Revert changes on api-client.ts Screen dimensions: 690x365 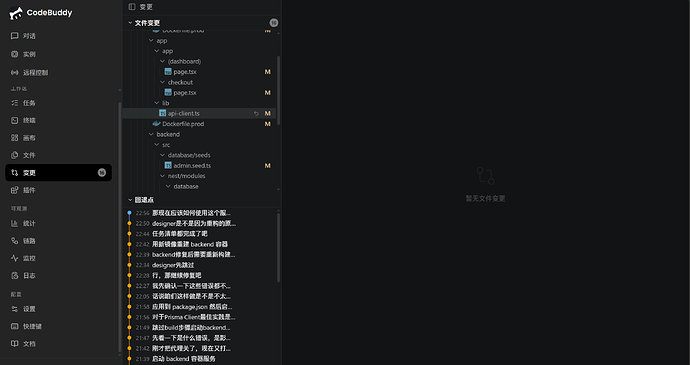(256, 114)
